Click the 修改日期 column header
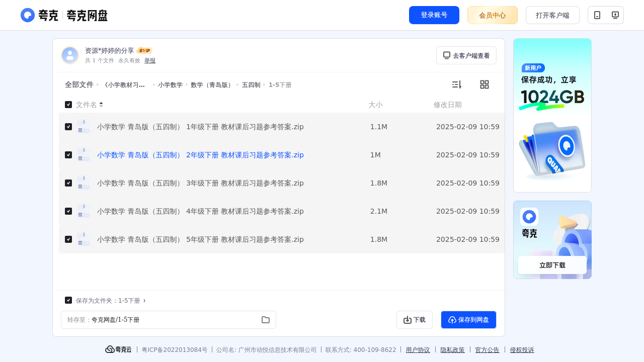Screen dimensions: 644x362 point(448,105)
